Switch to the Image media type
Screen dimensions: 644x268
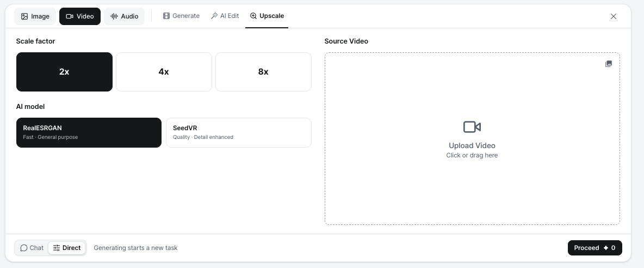click(35, 16)
